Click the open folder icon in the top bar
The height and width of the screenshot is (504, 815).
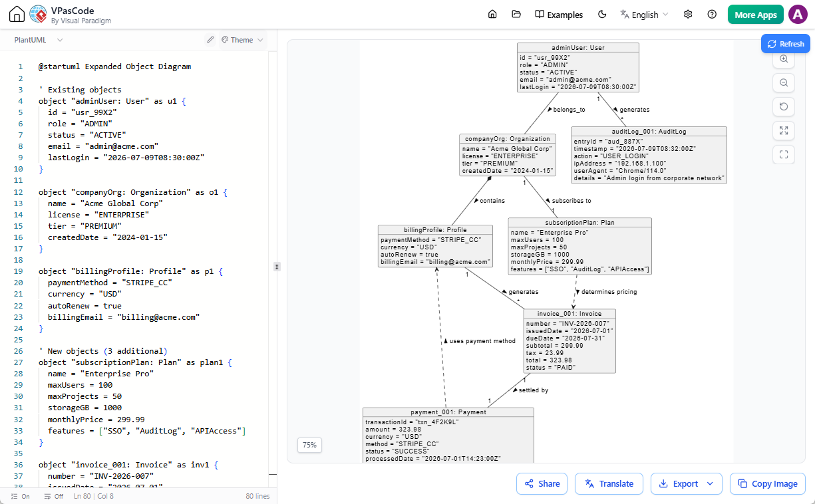[x=516, y=15]
